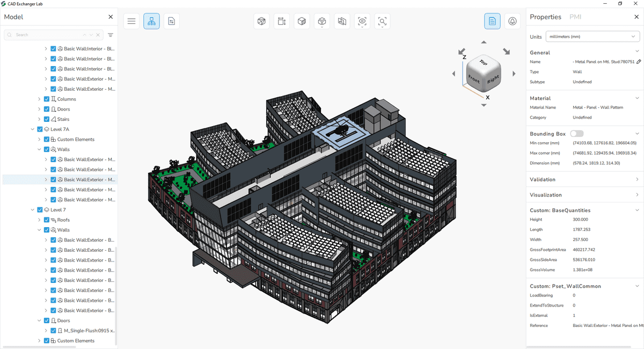Open notifications via the bell icon
The width and height of the screenshot is (644, 349).
coord(512,21)
